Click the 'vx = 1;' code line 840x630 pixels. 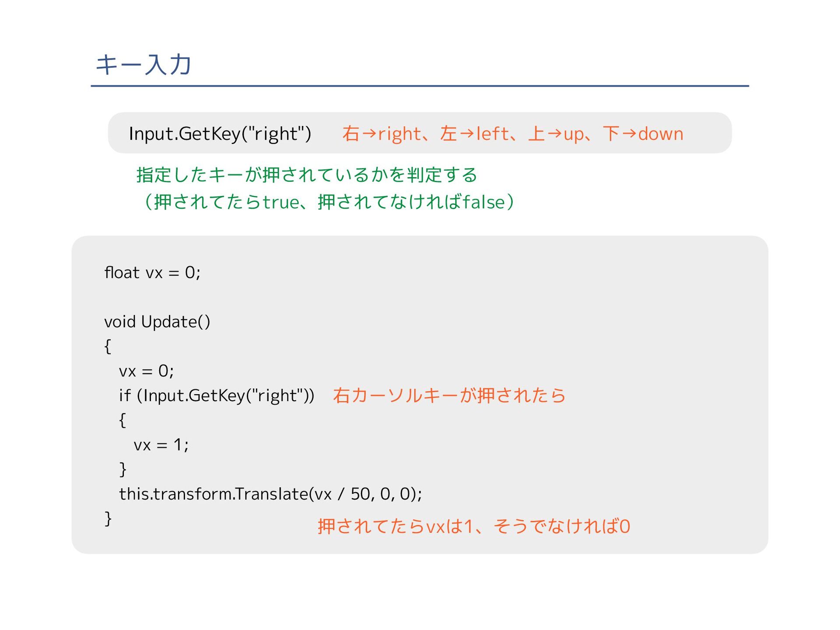[161, 445]
